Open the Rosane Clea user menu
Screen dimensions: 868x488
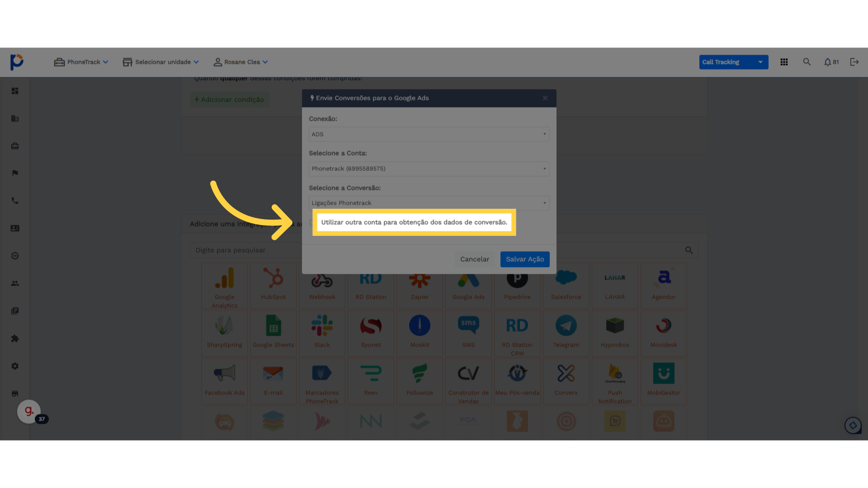pyautogui.click(x=241, y=62)
